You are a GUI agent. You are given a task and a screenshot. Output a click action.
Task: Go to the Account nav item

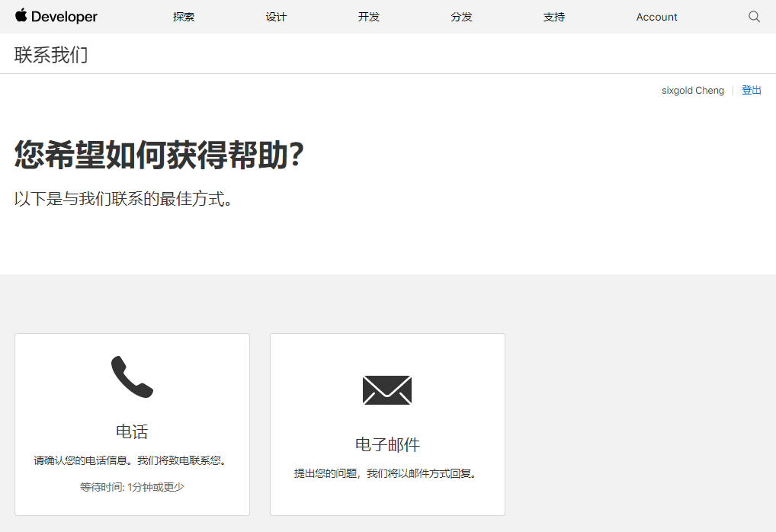[x=656, y=17]
